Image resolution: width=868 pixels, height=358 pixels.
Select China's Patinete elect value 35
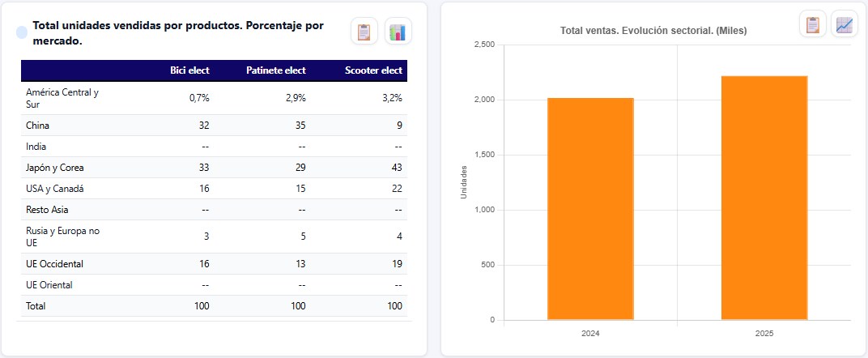point(300,126)
